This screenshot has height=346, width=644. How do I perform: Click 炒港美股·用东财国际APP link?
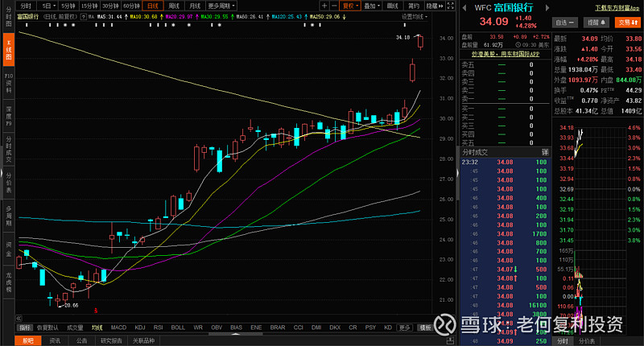(506, 54)
